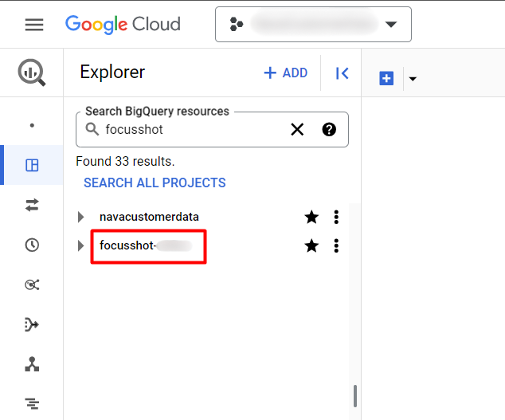
Task: Open actions menu for navacustomerdata
Action: coord(336,217)
